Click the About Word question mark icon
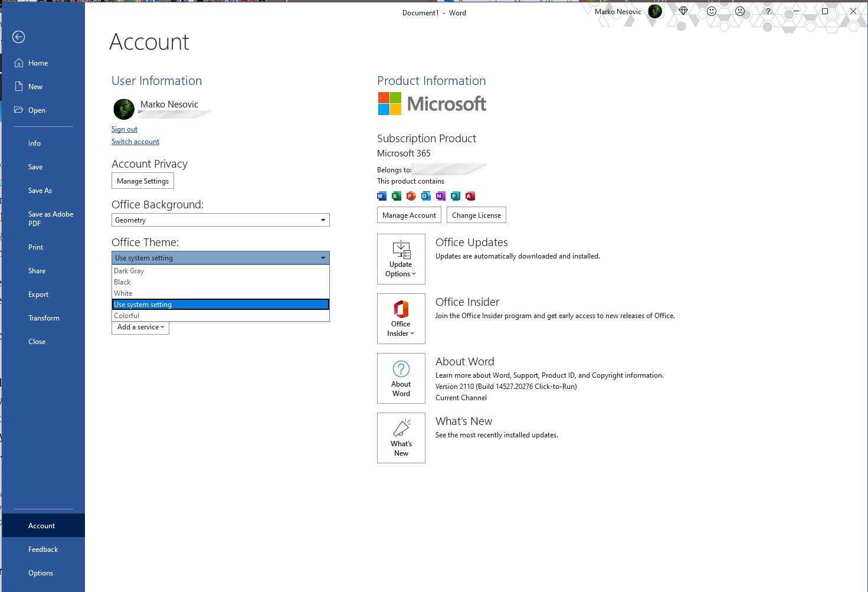The height and width of the screenshot is (592, 868). 401,369
